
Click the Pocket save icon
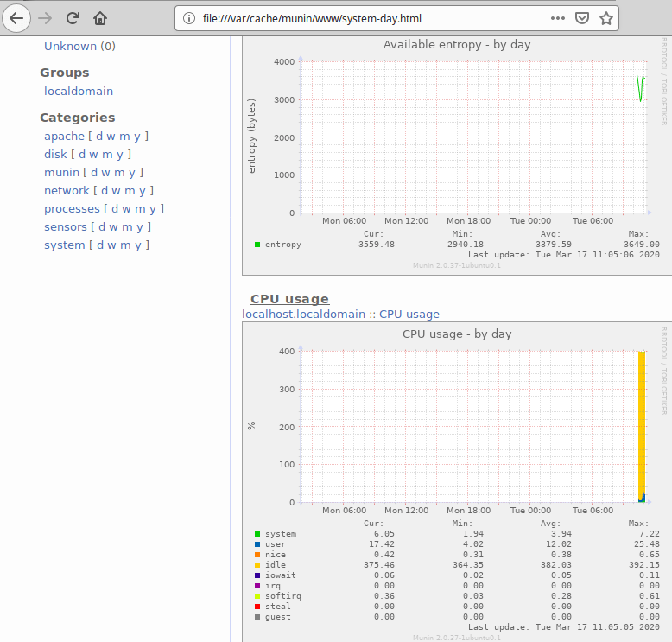click(582, 18)
